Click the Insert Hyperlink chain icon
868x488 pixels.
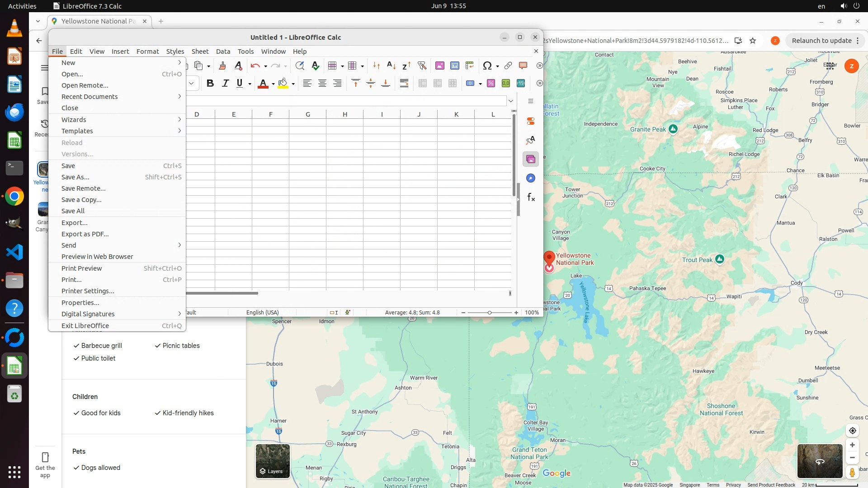point(508,66)
